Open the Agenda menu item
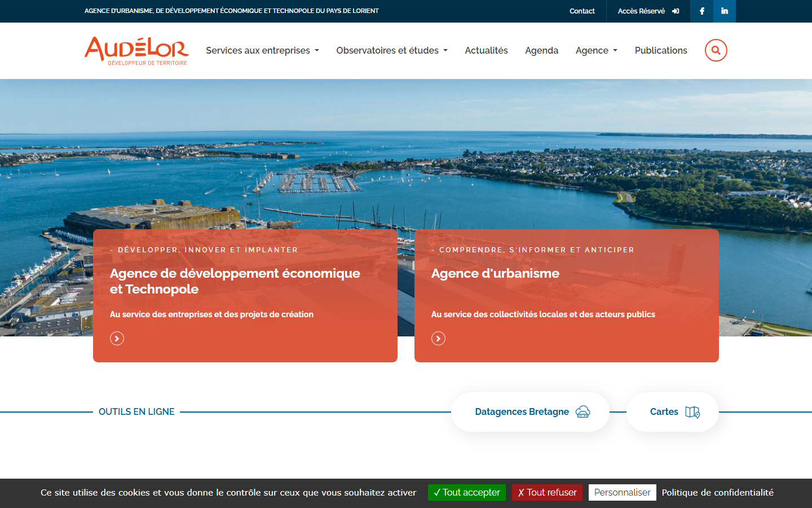This screenshot has height=508, width=812. click(541, 50)
